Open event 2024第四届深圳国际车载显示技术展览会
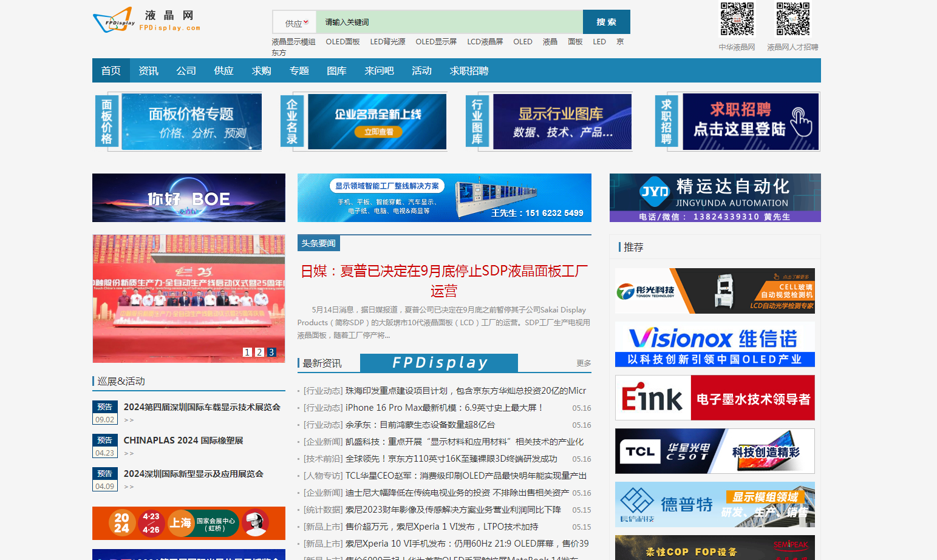Viewport: 937px width, 560px height. (202, 407)
